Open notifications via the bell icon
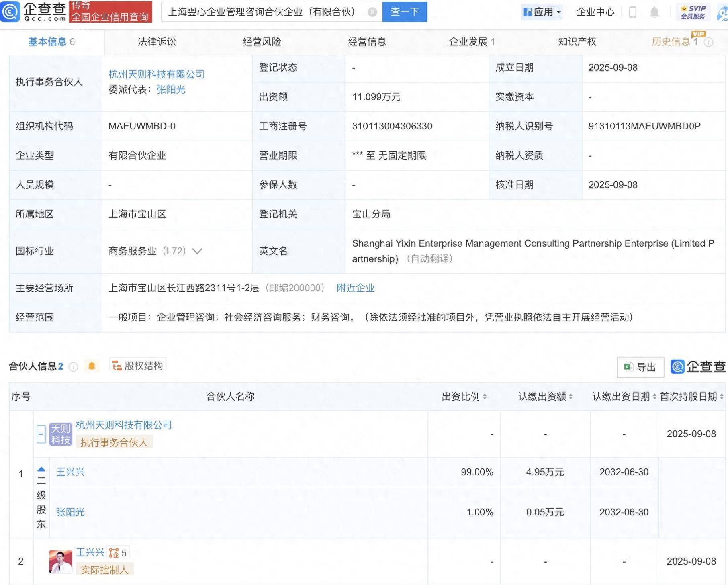This screenshot has width=728, height=585. [654, 12]
